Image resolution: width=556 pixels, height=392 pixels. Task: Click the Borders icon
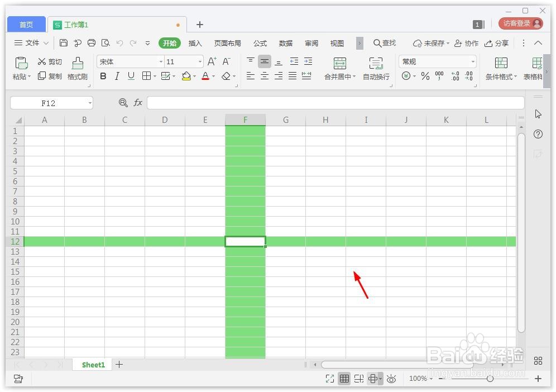point(146,75)
